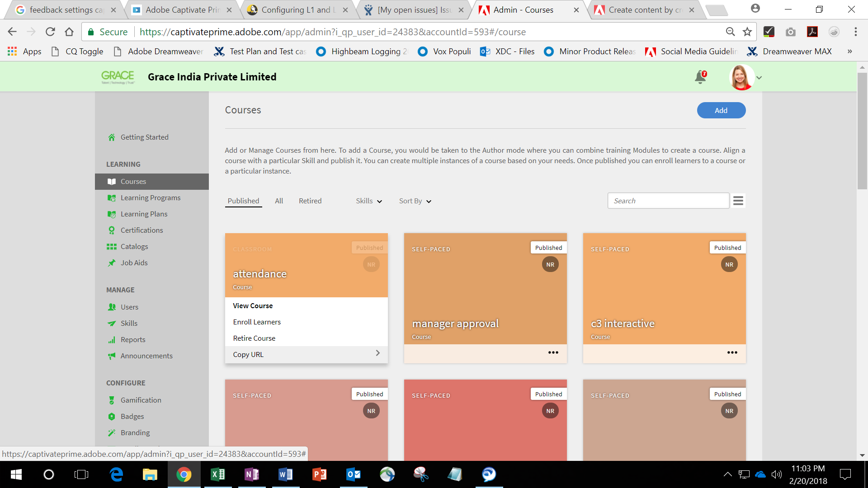This screenshot has height=488, width=868.
Task: Open the Job Aids section
Action: [134, 263]
